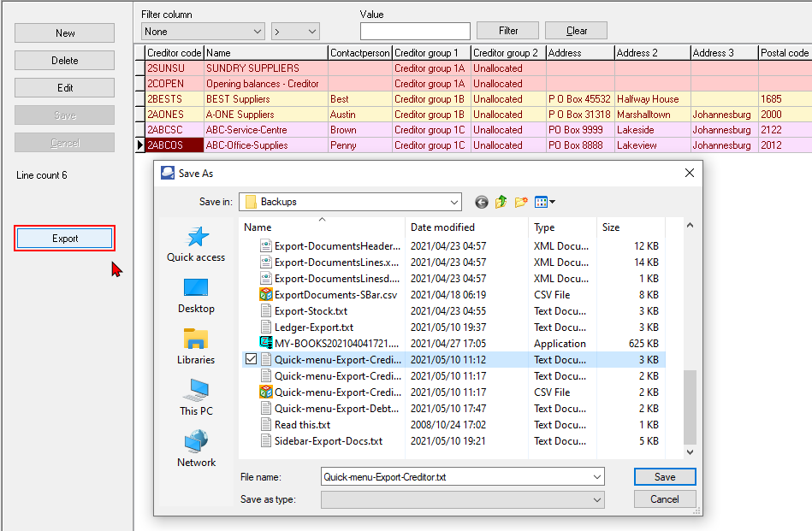
Task: Expand the Save as type dropdown
Action: (599, 499)
